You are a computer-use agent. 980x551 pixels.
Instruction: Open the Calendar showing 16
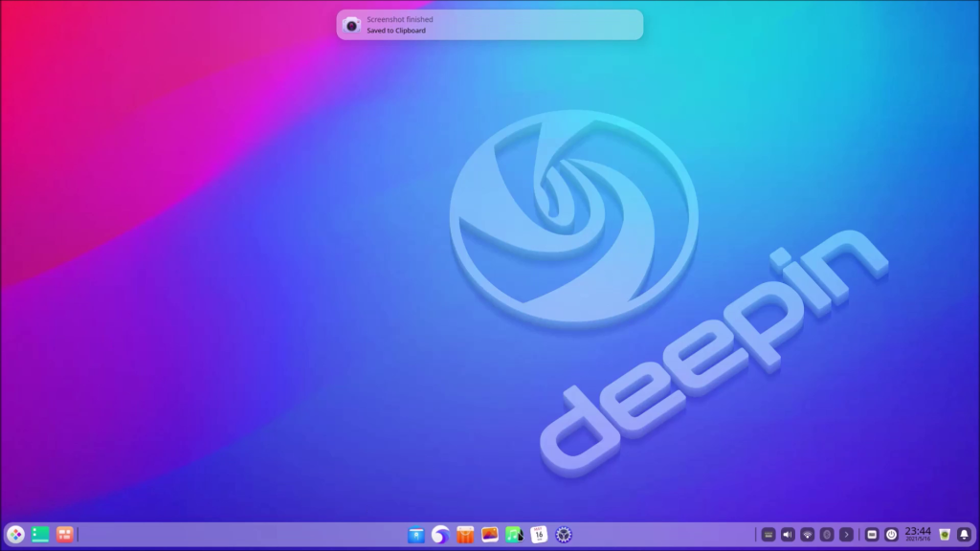point(539,535)
